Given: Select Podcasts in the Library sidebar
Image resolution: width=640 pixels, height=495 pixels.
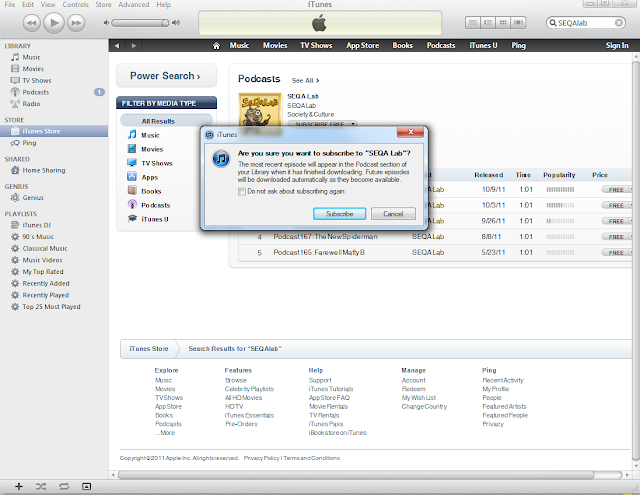Looking at the screenshot, I should pos(36,92).
